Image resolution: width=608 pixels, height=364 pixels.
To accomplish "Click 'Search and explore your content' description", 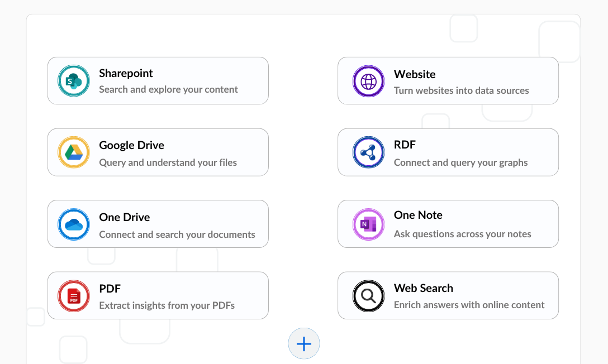I will click(168, 89).
